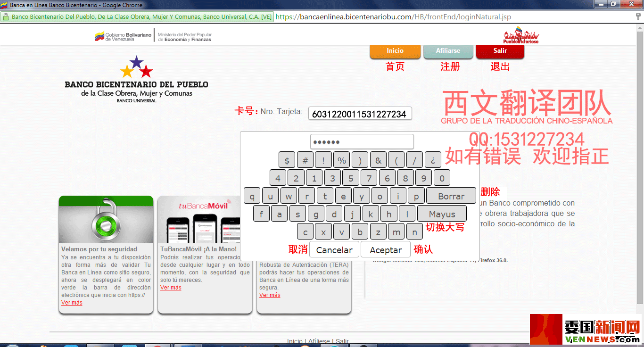Open the Inicio tab

(x=395, y=51)
